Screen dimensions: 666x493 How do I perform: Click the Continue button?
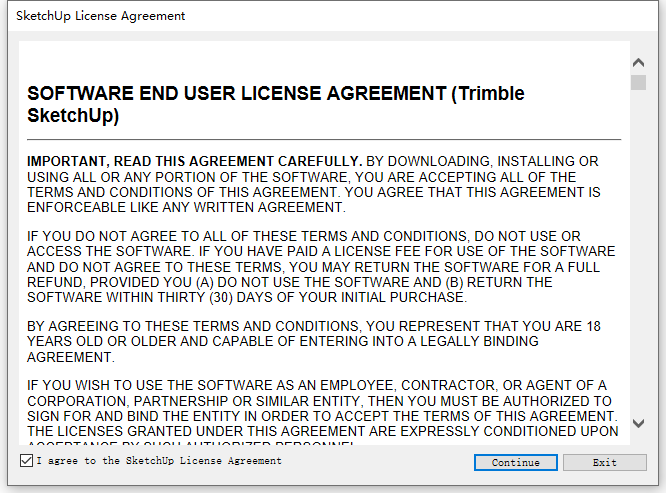pos(516,462)
